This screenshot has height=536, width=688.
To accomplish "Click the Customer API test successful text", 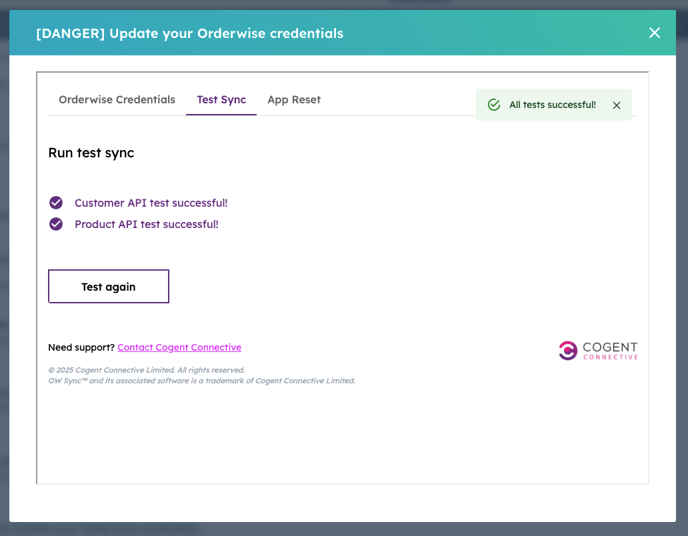I will click(151, 203).
